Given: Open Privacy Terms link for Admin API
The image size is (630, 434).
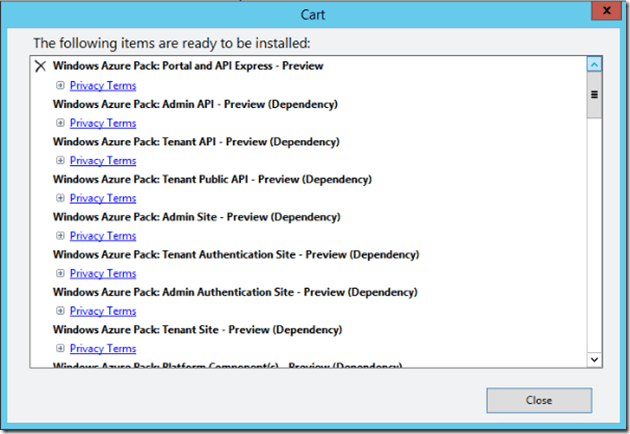Looking at the screenshot, I should pyautogui.click(x=103, y=123).
